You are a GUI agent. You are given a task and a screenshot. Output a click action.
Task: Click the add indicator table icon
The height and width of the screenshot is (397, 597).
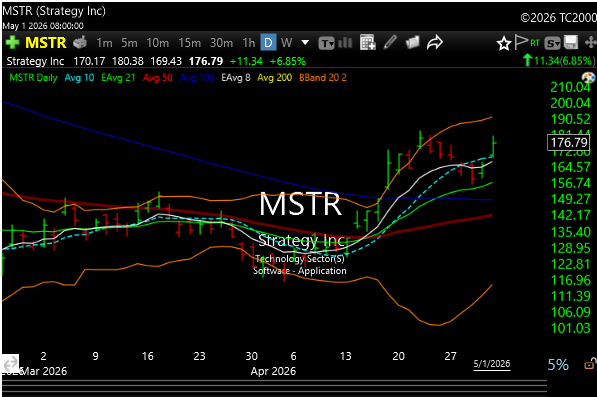pos(368,42)
